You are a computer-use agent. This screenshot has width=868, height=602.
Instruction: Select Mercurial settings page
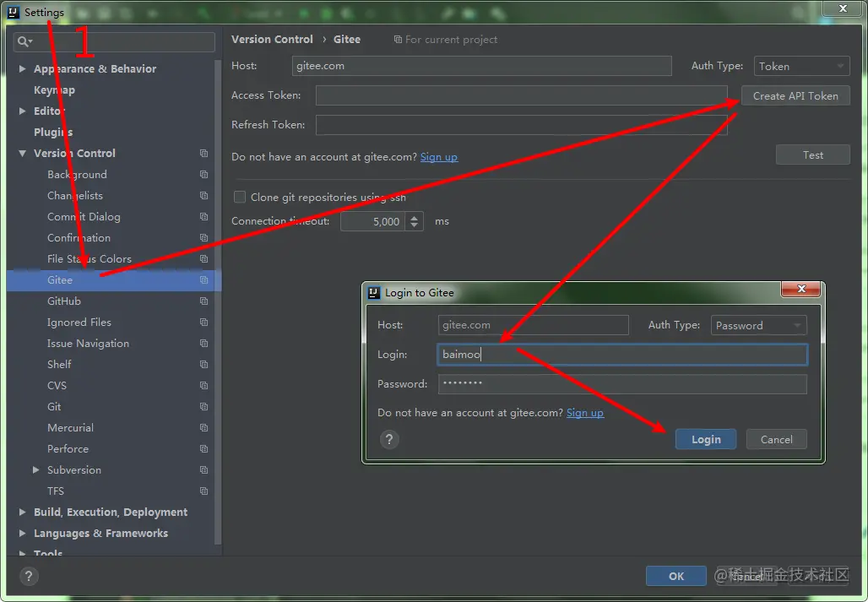click(70, 428)
